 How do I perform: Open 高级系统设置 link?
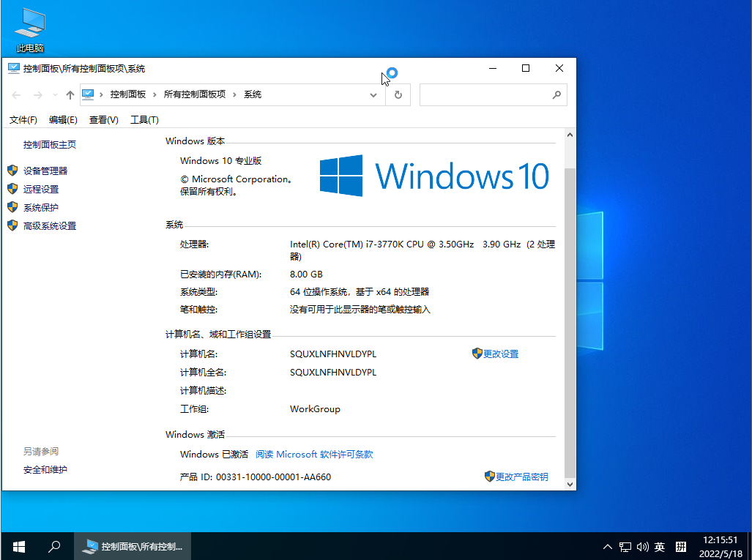(50, 225)
